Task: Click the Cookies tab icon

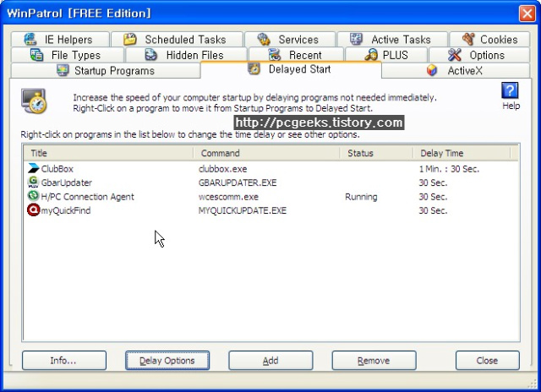Action: pyautogui.click(x=468, y=39)
